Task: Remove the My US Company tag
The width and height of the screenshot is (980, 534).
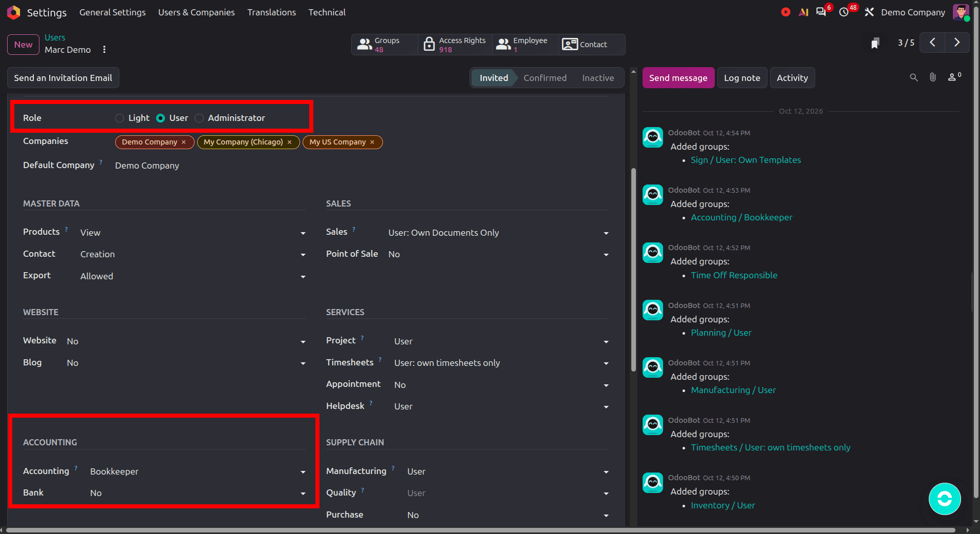Action: pos(372,142)
